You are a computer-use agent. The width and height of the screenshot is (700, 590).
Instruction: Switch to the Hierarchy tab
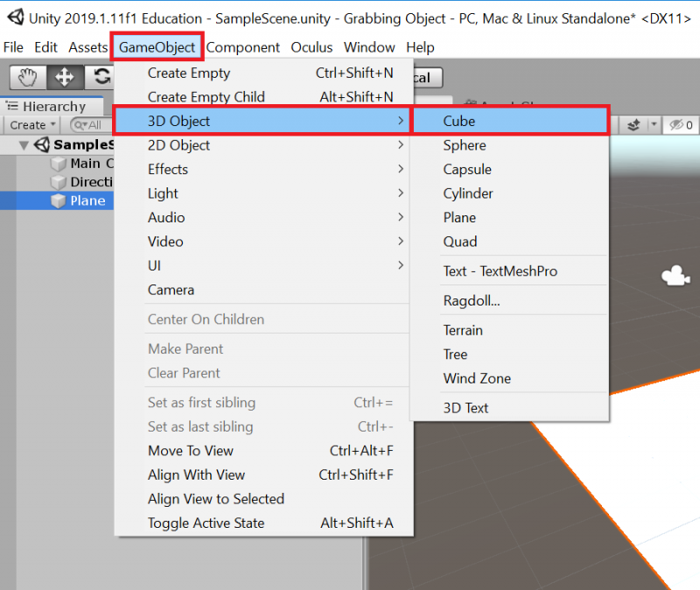pos(52,106)
